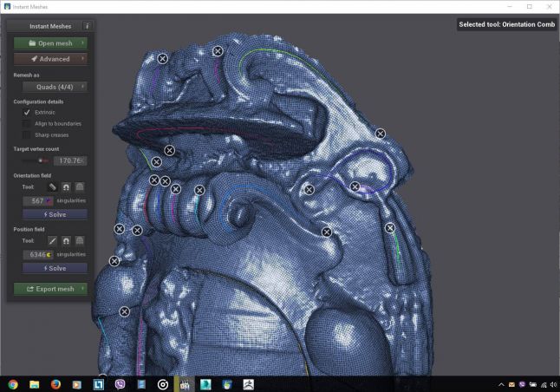The image size is (560, 392).
Task: Enable the Align to boundaries option
Action: [27, 124]
